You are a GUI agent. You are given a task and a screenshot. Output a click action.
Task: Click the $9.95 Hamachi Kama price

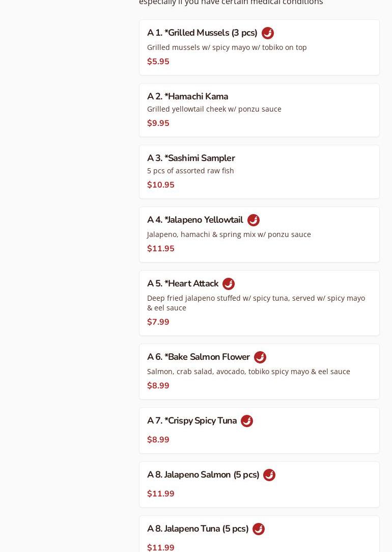[x=158, y=123]
